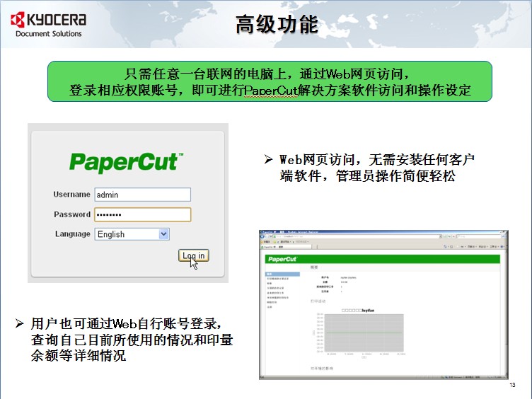Click the slide title 高级功能
532x399 pixels.
(277, 25)
